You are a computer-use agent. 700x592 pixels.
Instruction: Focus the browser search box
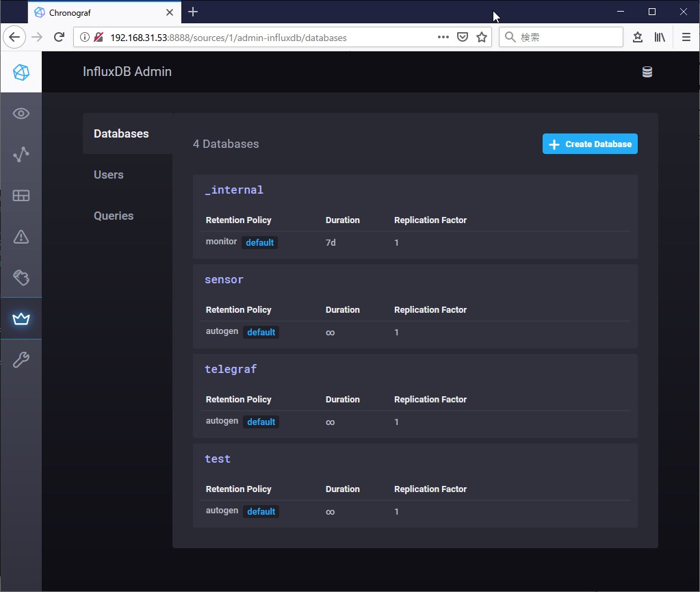tap(560, 37)
